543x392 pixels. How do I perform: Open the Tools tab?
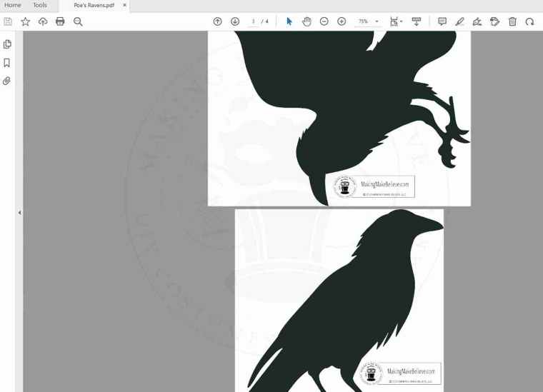click(x=40, y=5)
